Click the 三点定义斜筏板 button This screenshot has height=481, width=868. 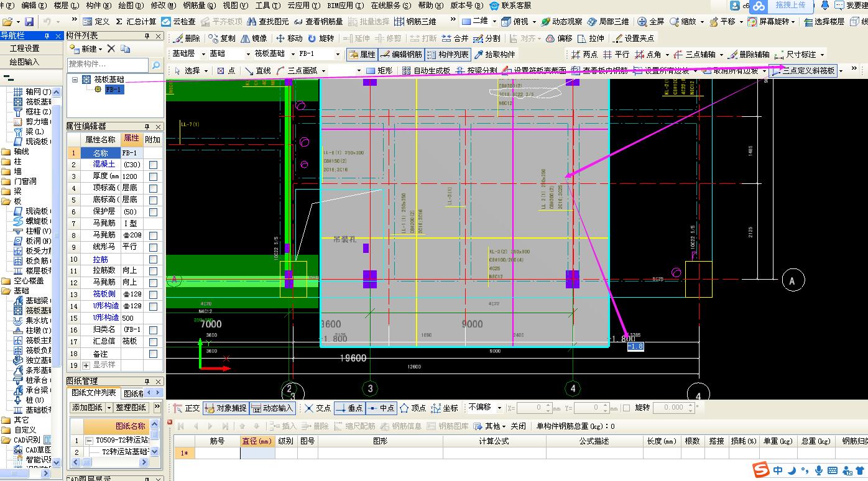803,71
